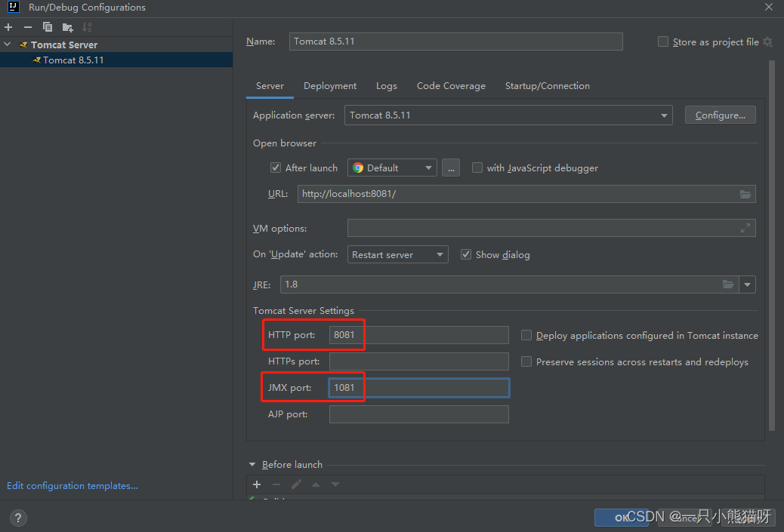Viewport: 784px width, 532px height.
Task: Uncheck the After launch option
Action: coord(276,168)
